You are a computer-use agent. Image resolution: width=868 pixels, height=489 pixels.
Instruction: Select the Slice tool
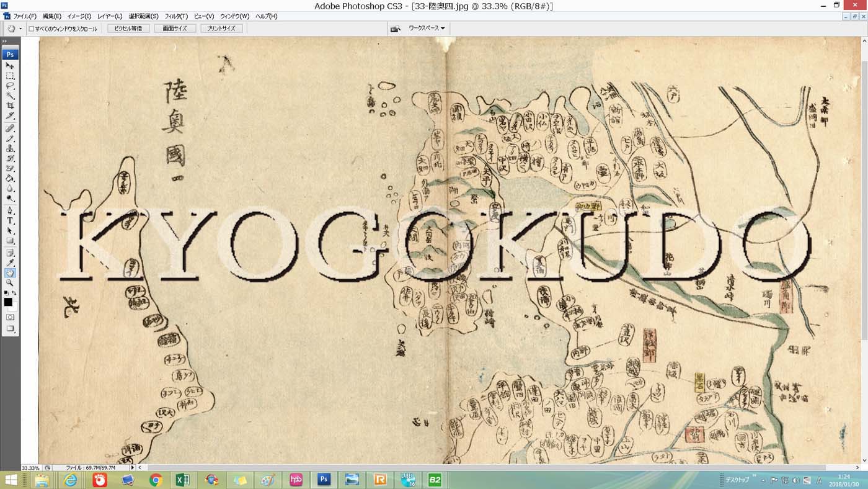(10, 115)
